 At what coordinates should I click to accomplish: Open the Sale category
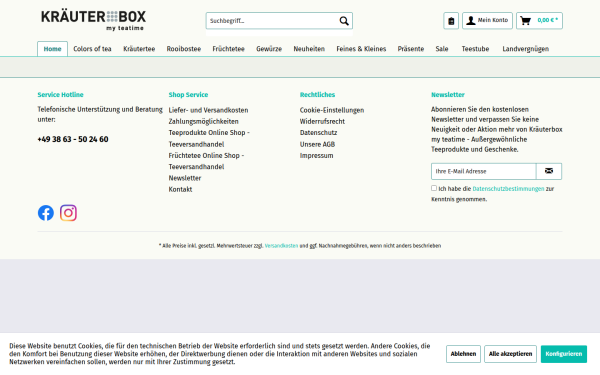442,49
